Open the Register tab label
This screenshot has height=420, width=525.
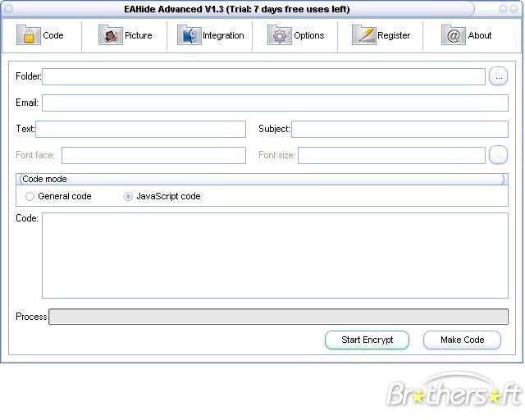(x=394, y=35)
